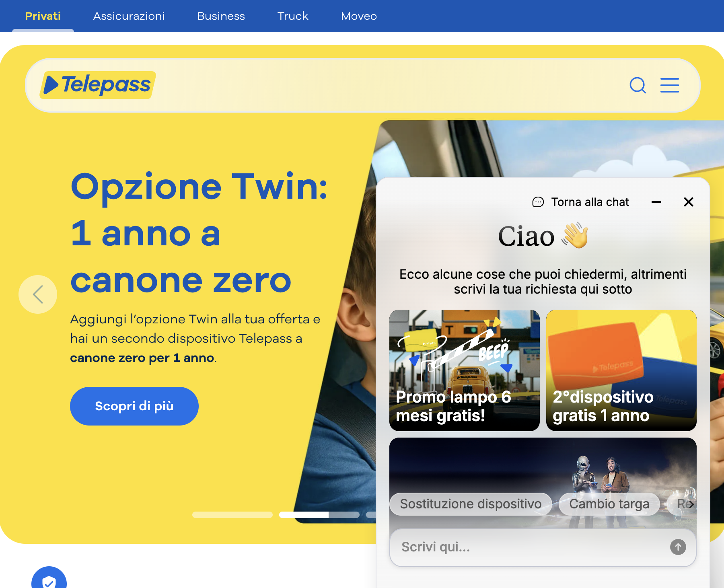Click Torna alla chat icon link
The image size is (724, 588).
tap(580, 202)
